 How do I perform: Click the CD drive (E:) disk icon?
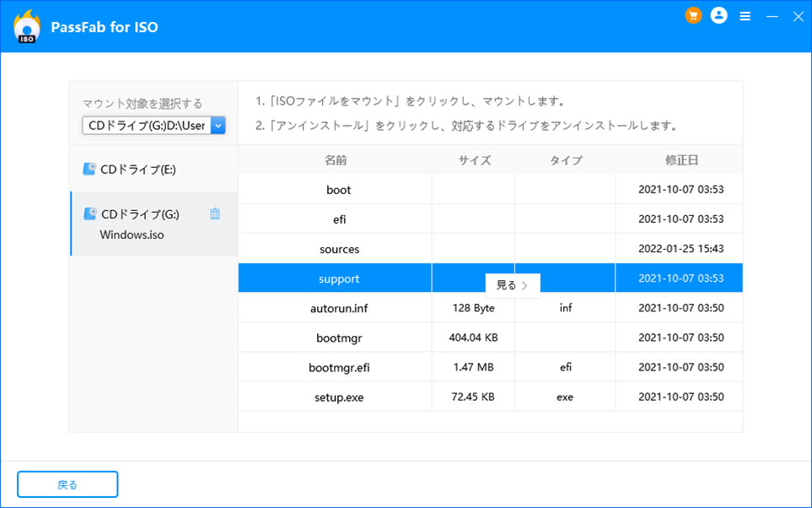tap(89, 169)
